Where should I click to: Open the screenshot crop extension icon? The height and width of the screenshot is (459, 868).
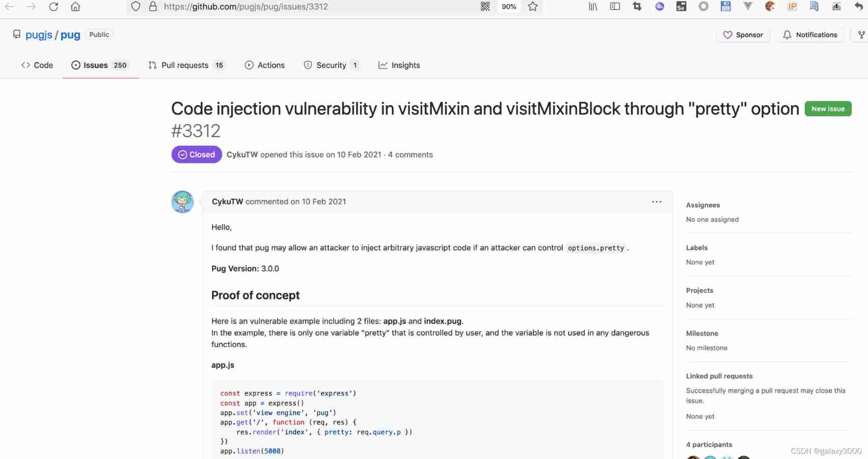coord(637,7)
